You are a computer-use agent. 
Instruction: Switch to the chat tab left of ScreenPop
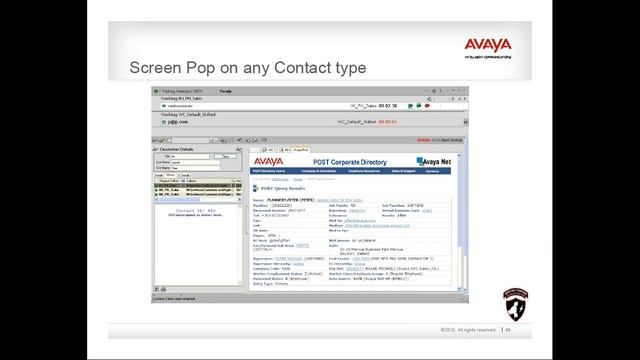pyautogui.click(x=285, y=150)
